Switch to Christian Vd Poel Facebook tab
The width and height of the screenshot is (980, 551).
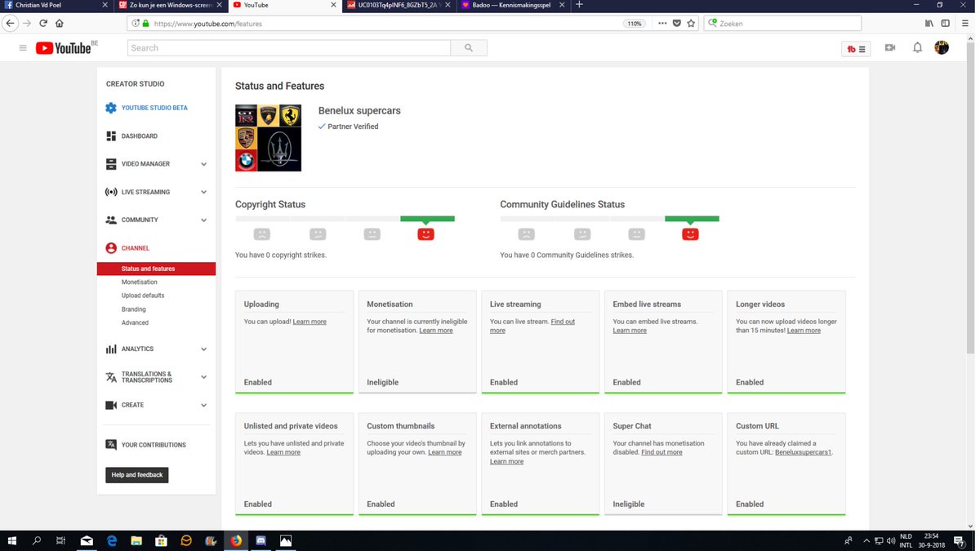coord(56,5)
